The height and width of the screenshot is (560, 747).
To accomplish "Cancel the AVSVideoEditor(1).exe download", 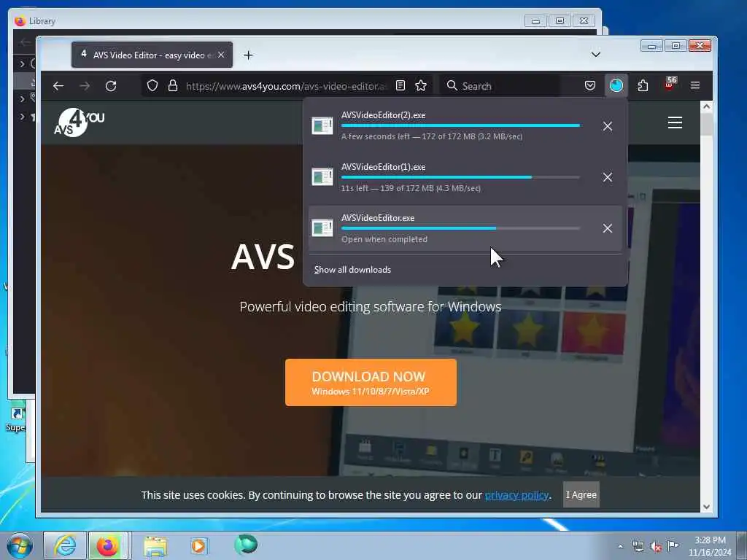I will [608, 177].
